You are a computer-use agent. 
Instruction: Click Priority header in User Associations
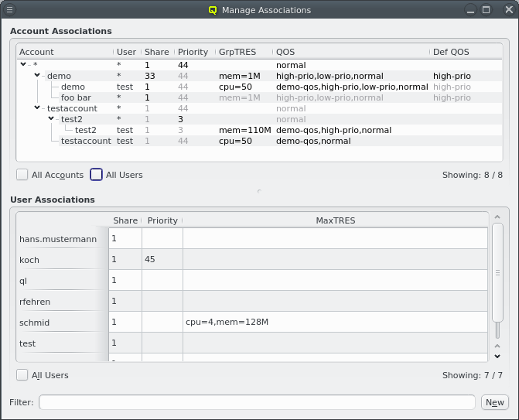(162, 220)
